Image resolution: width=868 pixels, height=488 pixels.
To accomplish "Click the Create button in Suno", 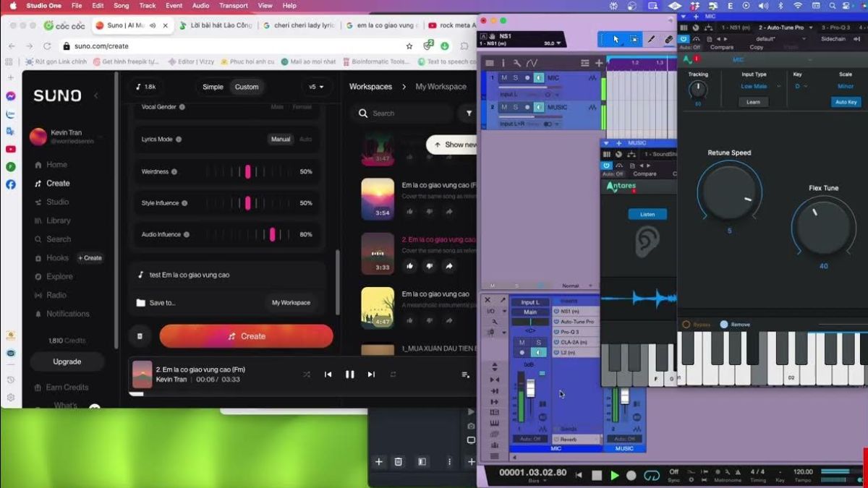I will (x=246, y=336).
